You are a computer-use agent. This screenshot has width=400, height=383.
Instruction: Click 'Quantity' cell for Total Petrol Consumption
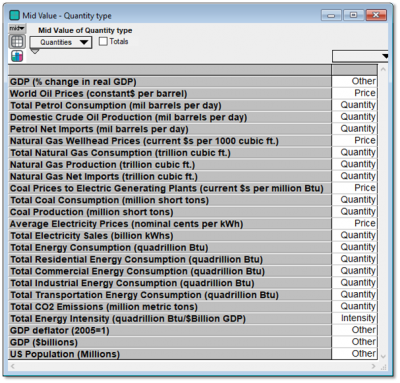coord(355,105)
